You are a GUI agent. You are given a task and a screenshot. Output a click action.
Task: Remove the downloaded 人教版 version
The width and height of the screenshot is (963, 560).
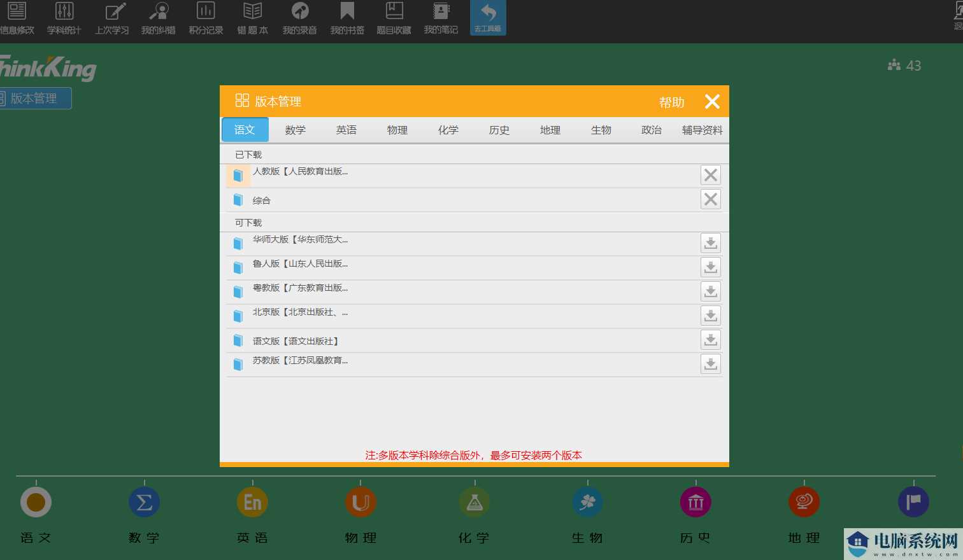click(x=711, y=175)
